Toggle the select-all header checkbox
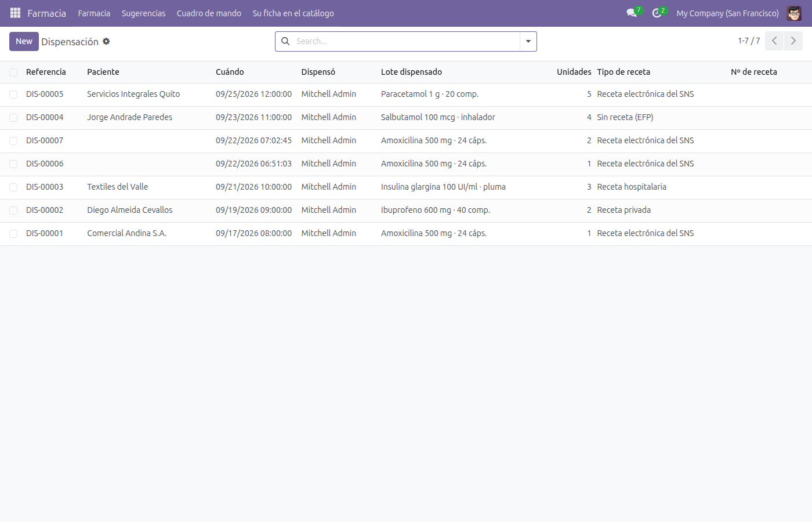 coord(13,72)
